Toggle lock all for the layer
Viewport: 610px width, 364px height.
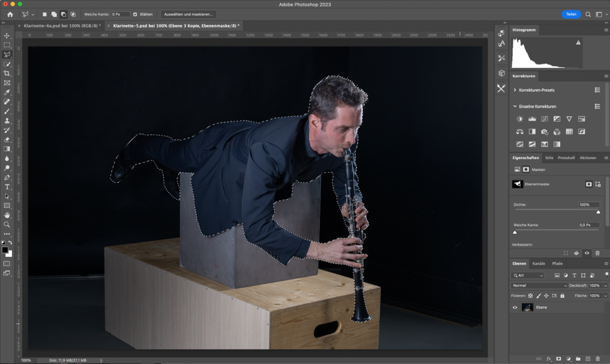tap(562, 296)
